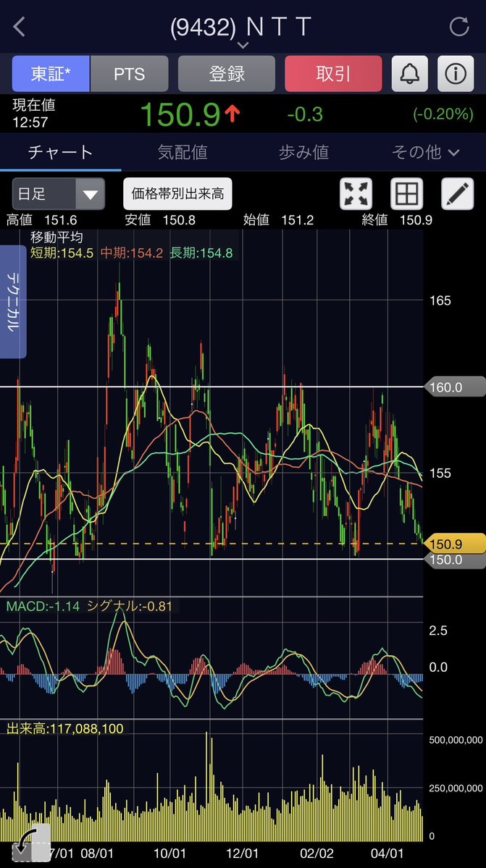Open the テクニカル side panel
Image resolution: width=486 pixels, height=868 pixels.
[x=13, y=302]
